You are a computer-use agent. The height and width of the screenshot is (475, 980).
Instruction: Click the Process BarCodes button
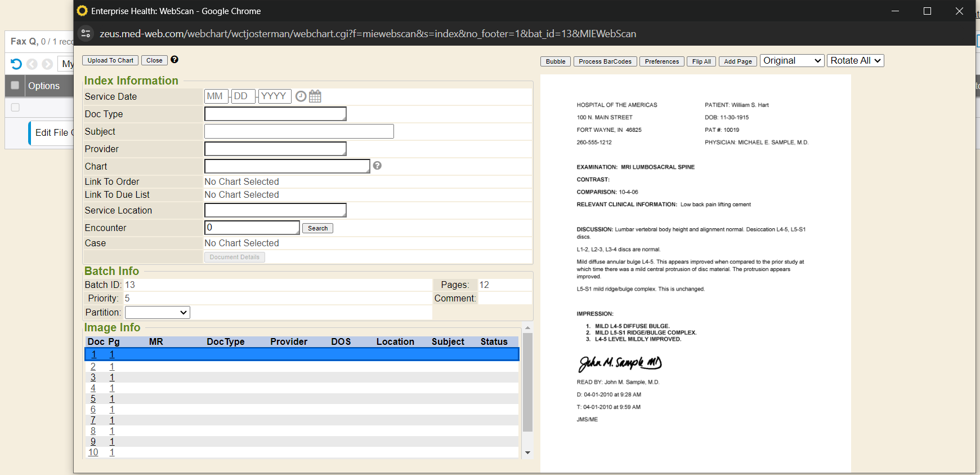605,61
